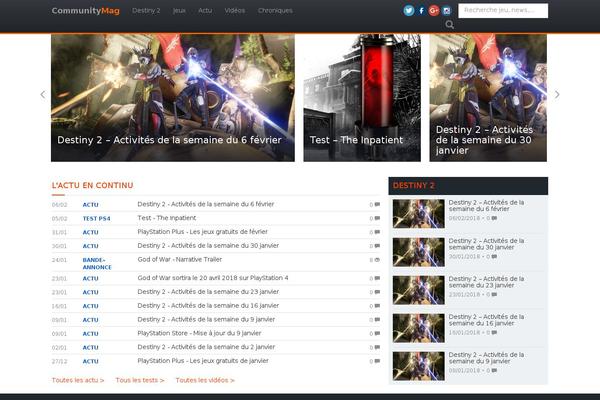
Task: Click the CommunityMag logo
Action: (x=86, y=11)
